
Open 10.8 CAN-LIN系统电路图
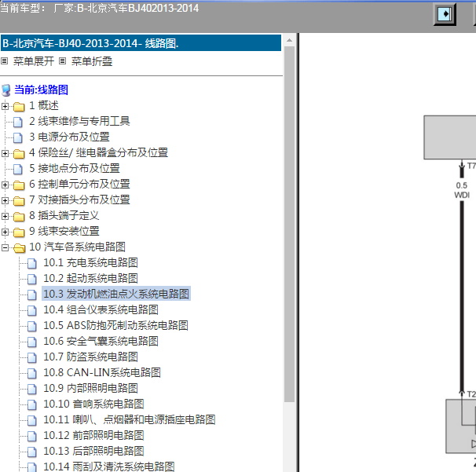pos(102,373)
